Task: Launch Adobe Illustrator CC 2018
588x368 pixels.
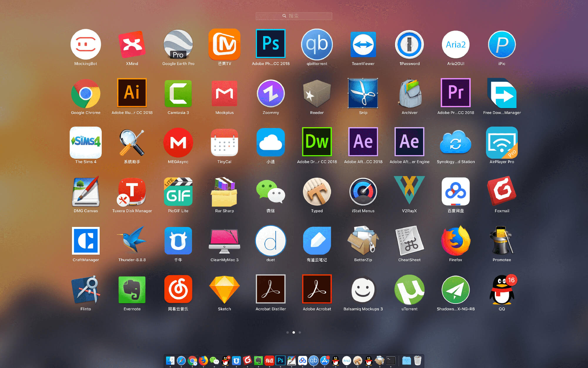Action: pos(132,93)
